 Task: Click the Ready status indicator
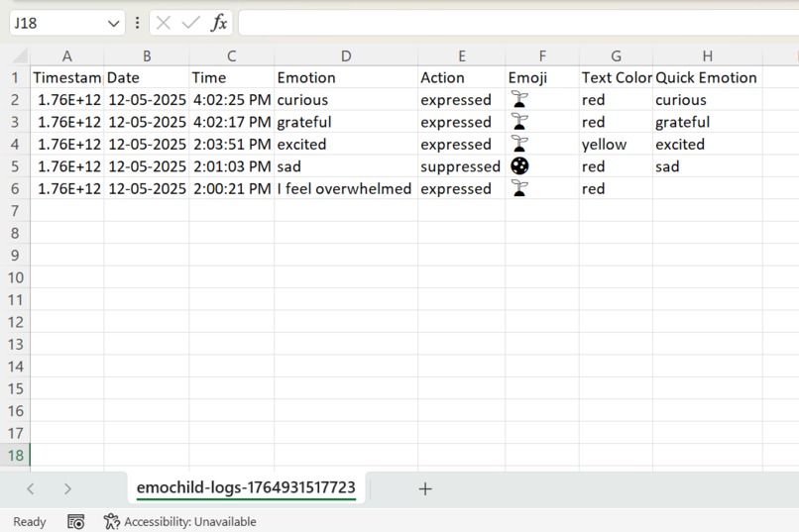click(x=30, y=522)
